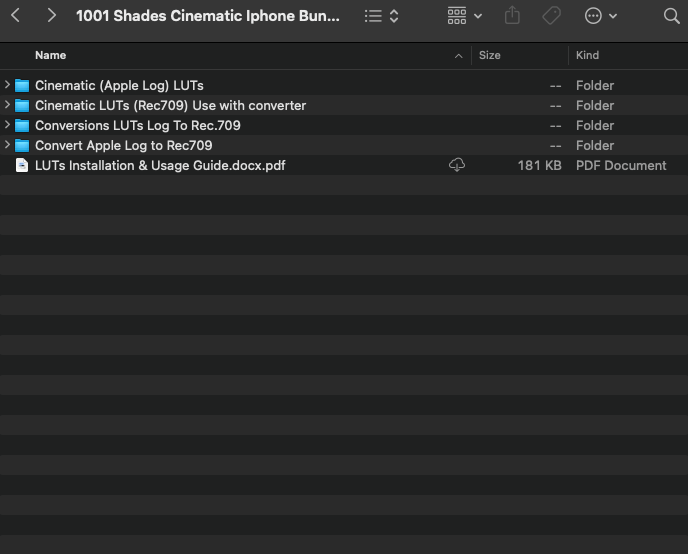Image resolution: width=688 pixels, height=554 pixels.
Task: Sort files by the Size column
Action: (x=490, y=55)
